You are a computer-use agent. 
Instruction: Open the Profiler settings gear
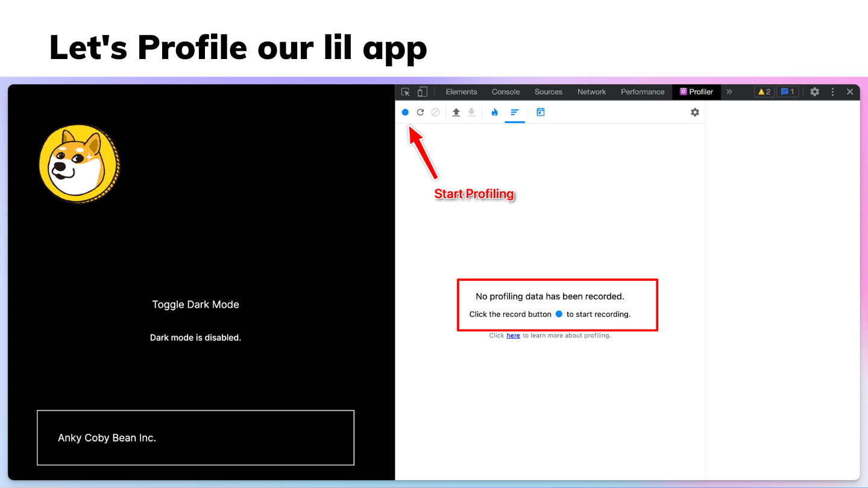695,112
